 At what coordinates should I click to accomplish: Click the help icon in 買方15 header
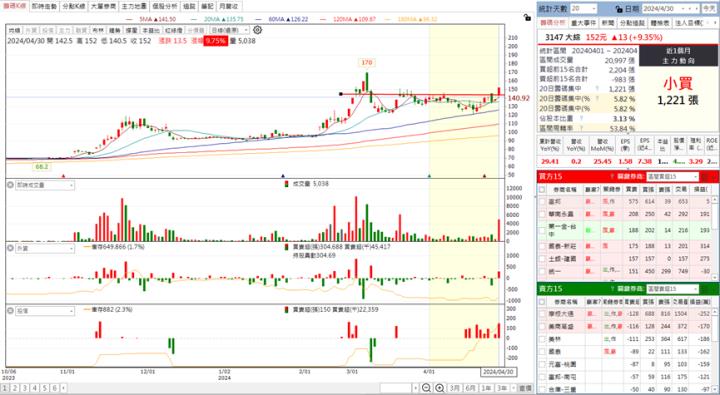[612, 177]
